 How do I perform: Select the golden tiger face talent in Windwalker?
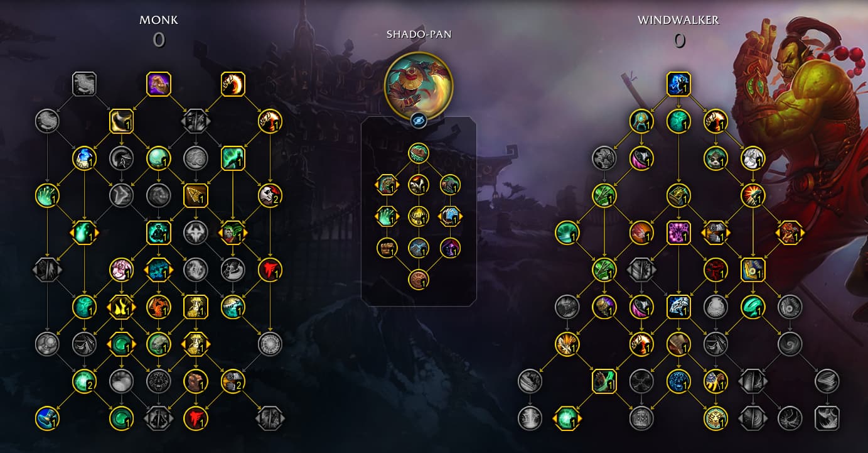(x=715, y=417)
